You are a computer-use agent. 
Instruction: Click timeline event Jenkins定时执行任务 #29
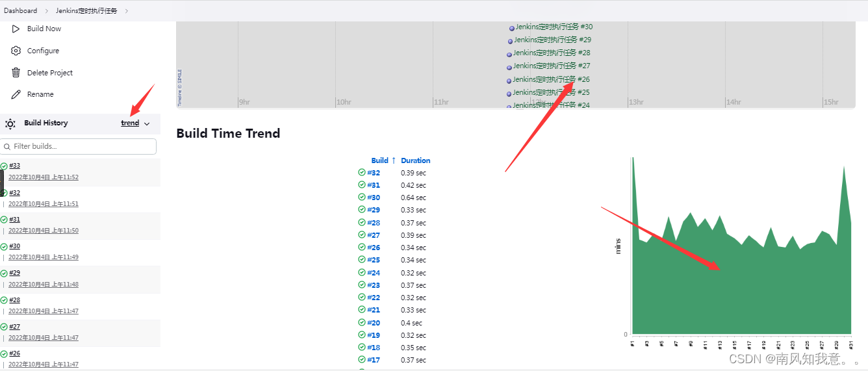552,40
